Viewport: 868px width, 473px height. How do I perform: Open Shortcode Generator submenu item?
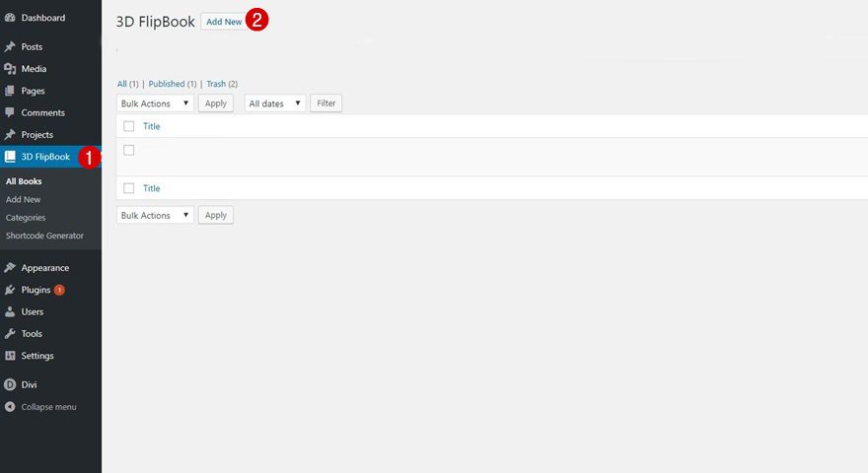[44, 236]
